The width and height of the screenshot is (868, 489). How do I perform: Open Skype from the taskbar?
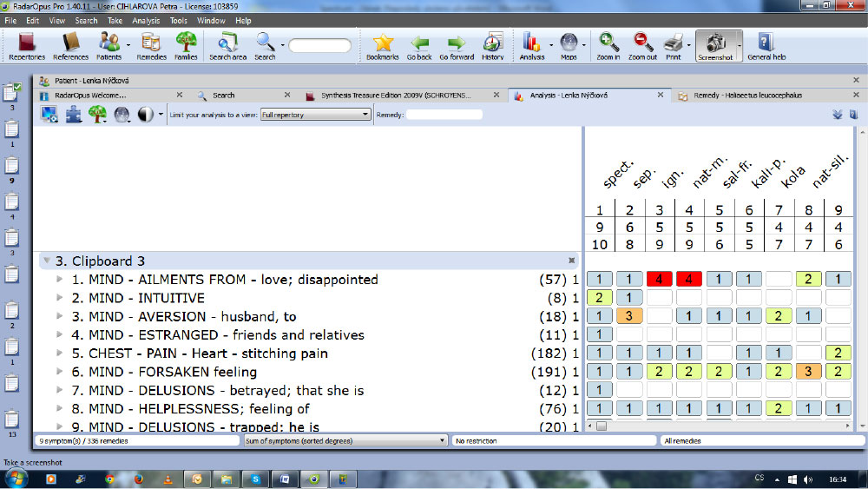(255, 479)
